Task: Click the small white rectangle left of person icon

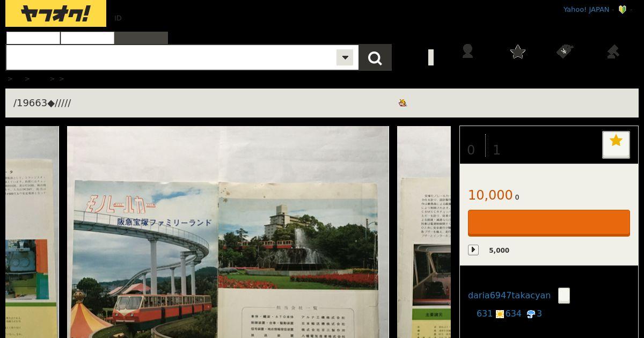Action: click(x=431, y=57)
